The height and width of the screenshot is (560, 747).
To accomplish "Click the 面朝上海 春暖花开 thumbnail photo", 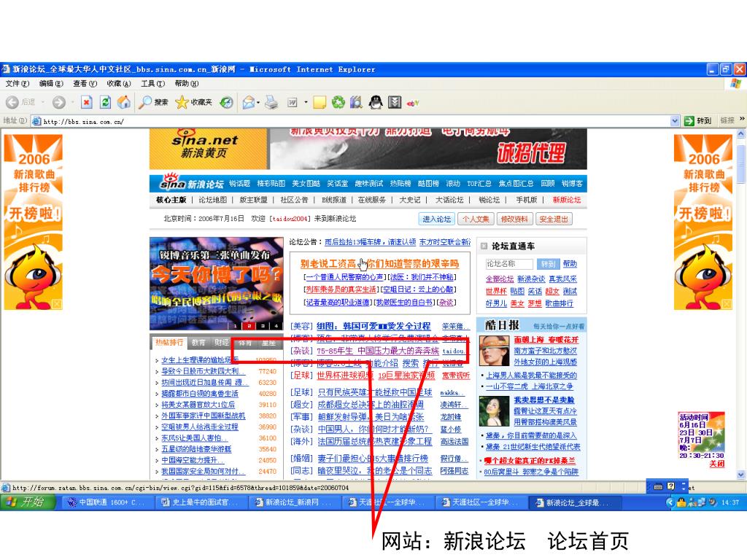I will pos(495,350).
